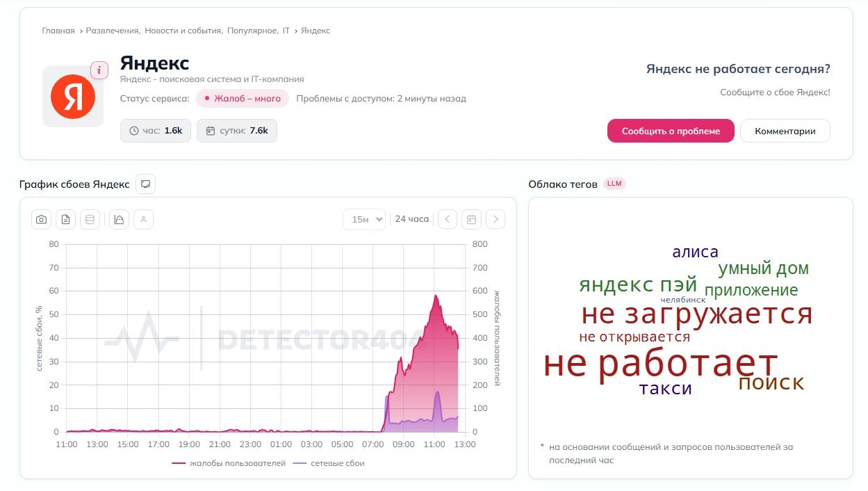
Task: Click the не открывается tag
Action: (634, 337)
